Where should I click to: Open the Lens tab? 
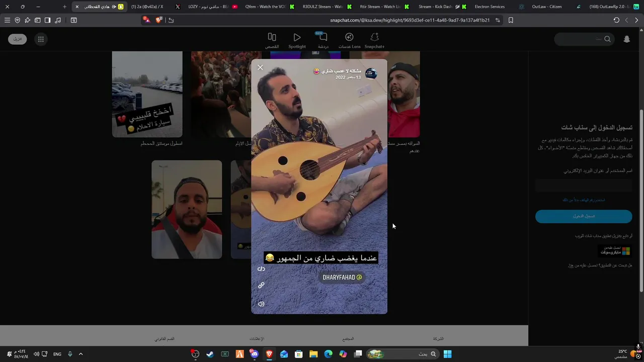pyautogui.click(x=349, y=40)
